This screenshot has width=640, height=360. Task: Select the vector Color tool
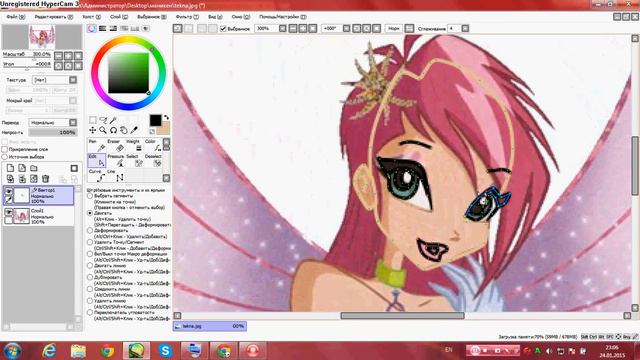click(x=153, y=145)
